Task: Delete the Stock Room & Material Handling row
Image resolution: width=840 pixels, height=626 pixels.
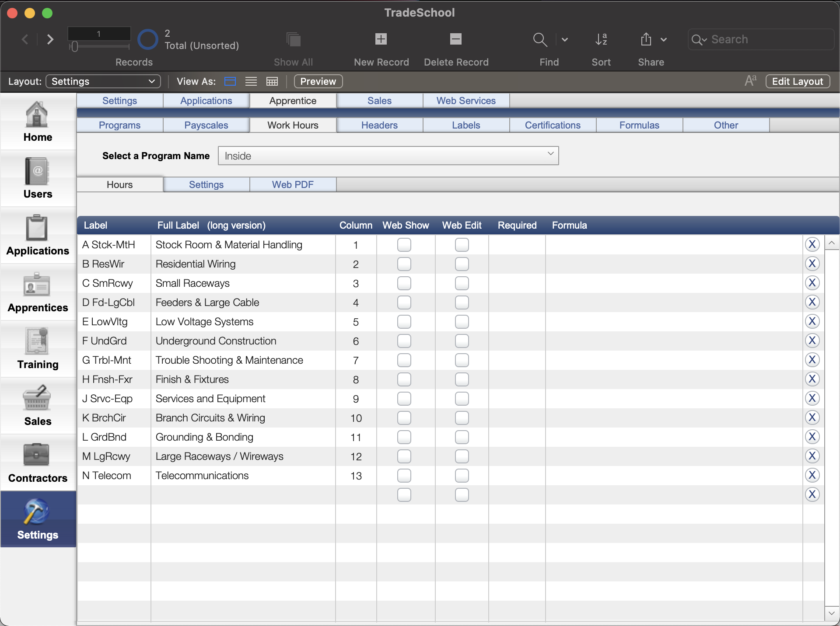Action: coord(812,244)
